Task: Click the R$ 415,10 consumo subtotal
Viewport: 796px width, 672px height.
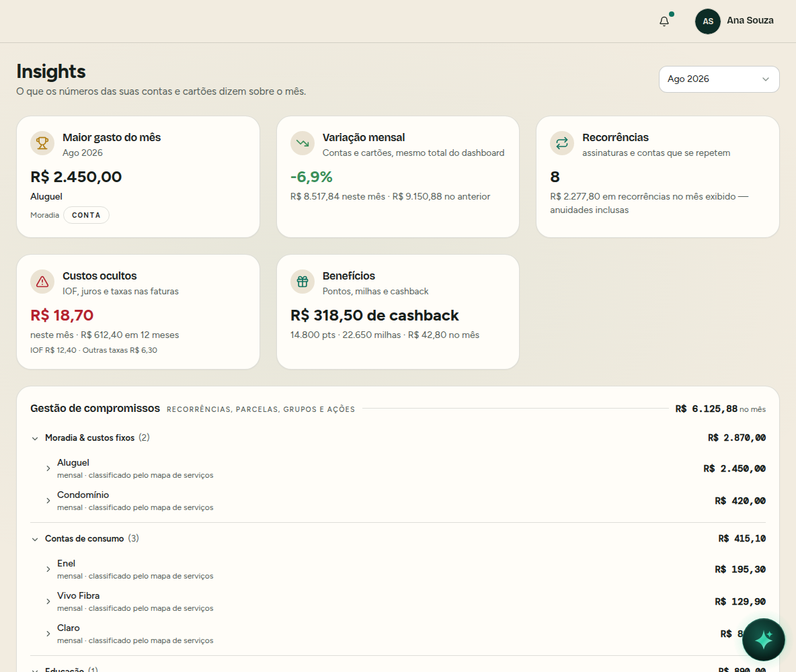Action: [742, 538]
